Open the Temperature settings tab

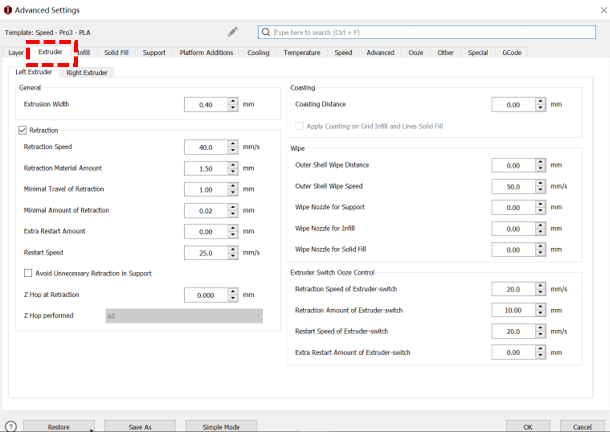(x=301, y=52)
